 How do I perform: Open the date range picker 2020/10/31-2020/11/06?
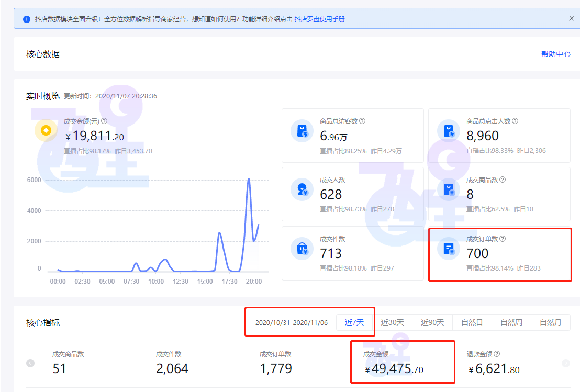(294, 323)
